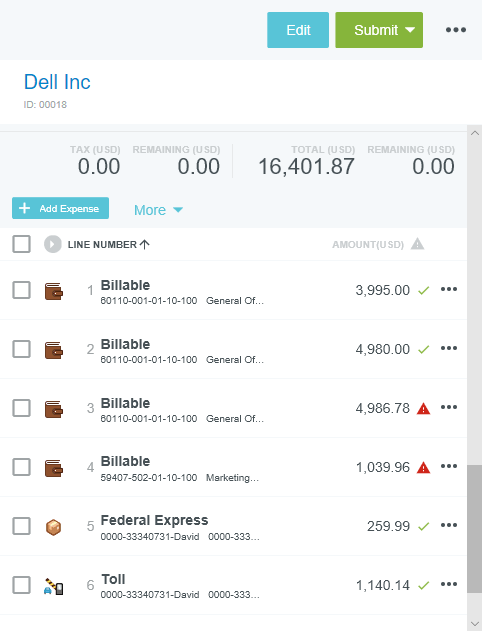Open the Submit button dropdown arrow
This screenshot has width=482, height=631.
410,30
